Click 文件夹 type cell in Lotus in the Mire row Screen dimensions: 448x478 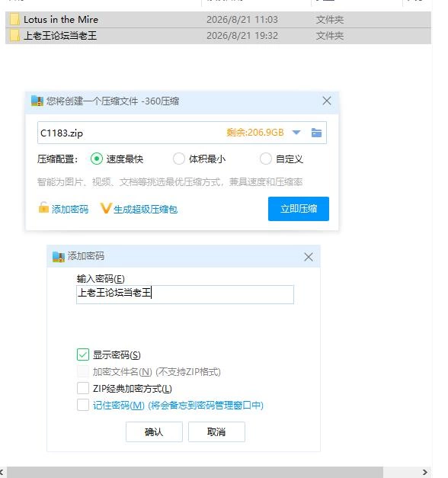pos(330,20)
